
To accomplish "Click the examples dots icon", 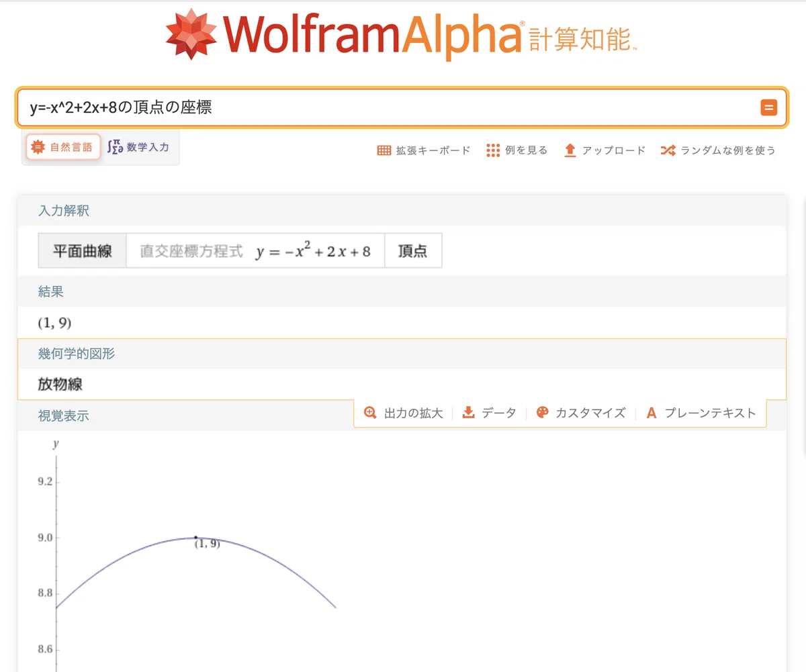I will 493,150.
